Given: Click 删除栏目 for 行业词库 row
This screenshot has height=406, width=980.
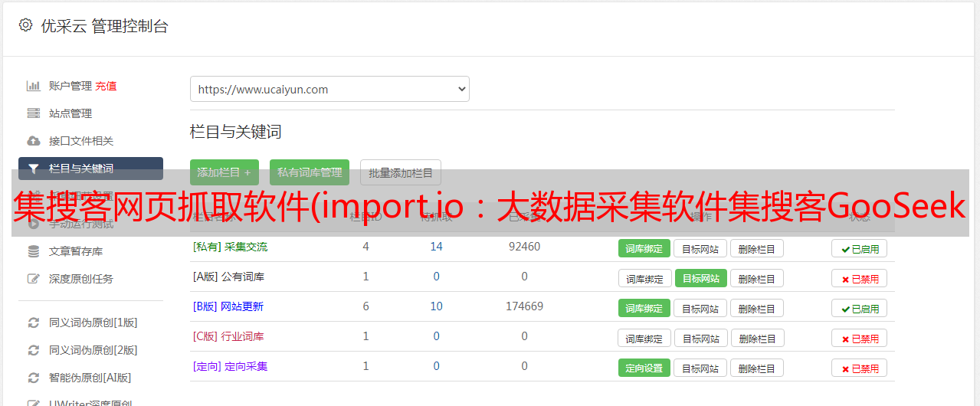Looking at the screenshot, I should pos(757,338).
